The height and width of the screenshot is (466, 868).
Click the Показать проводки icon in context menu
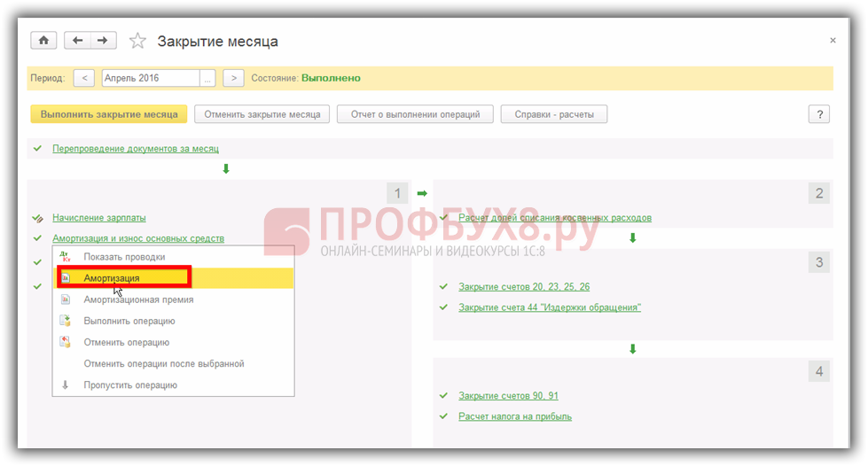pos(65,257)
